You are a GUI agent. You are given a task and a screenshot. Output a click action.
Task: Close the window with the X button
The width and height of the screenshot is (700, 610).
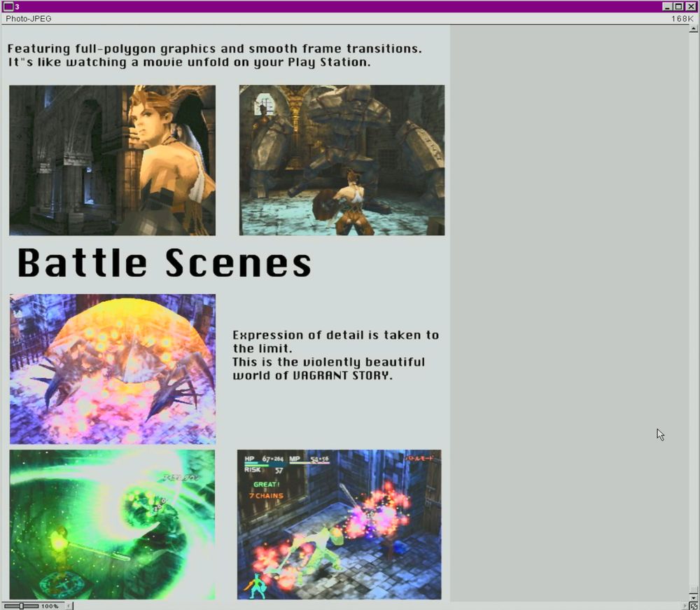point(690,6)
